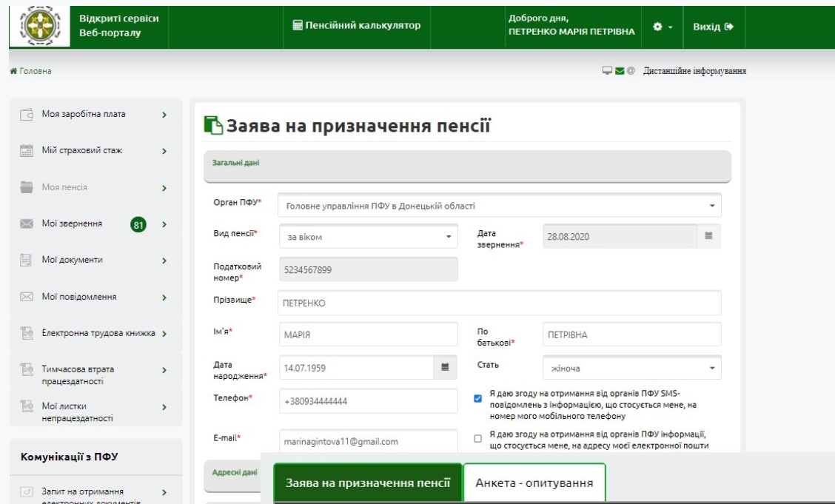Image resolution: width=835 pixels, height=504 pixels.
Task: Open the Стать dropdown
Action: point(632,368)
